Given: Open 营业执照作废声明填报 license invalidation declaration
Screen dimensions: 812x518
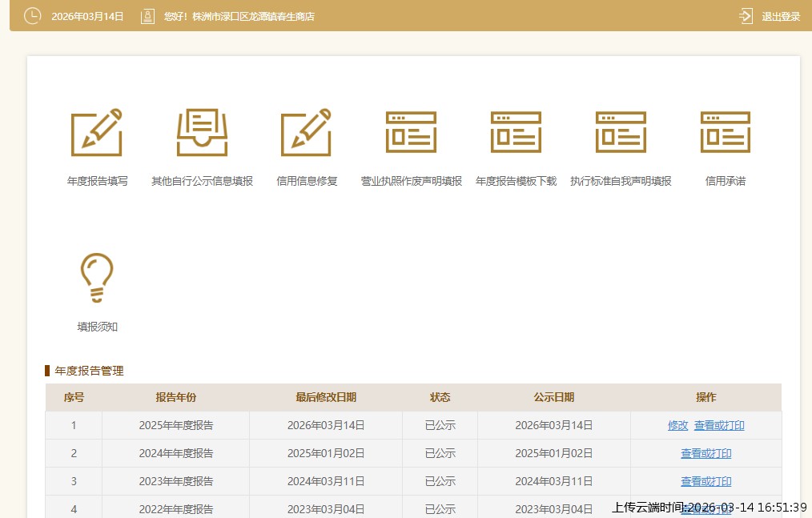Looking at the screenshot, I should (410, 132).
